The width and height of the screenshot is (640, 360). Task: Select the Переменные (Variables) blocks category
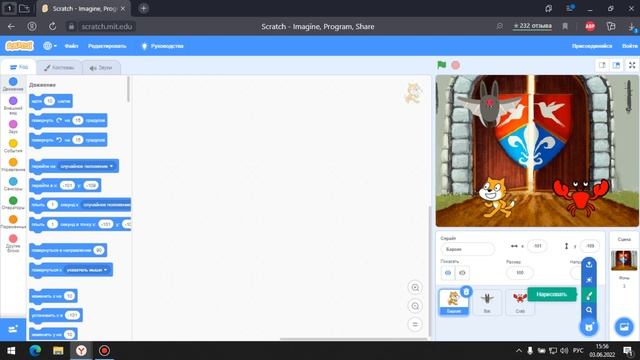pyautogui.click(x=13, y=222)
